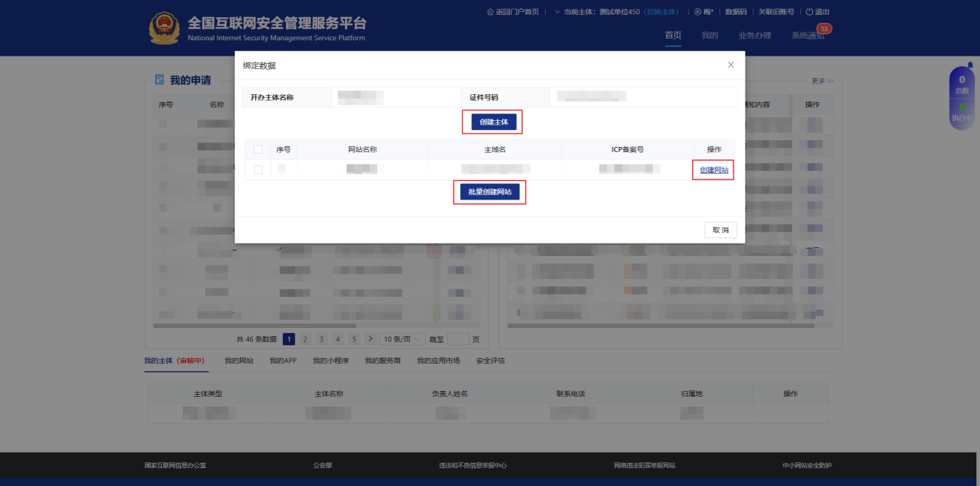Viewport: 980px width, 486px height.
Task: Click the 我的申请 document icon
Action: coord(159,80)
